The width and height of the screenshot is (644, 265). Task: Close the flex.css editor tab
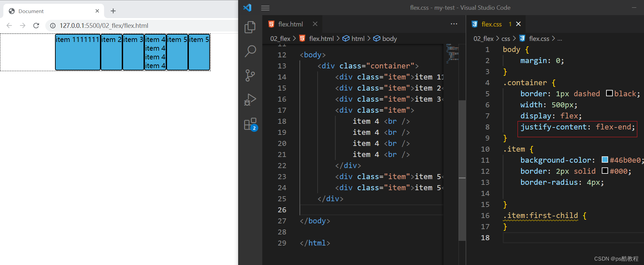[x=519, y=24]
